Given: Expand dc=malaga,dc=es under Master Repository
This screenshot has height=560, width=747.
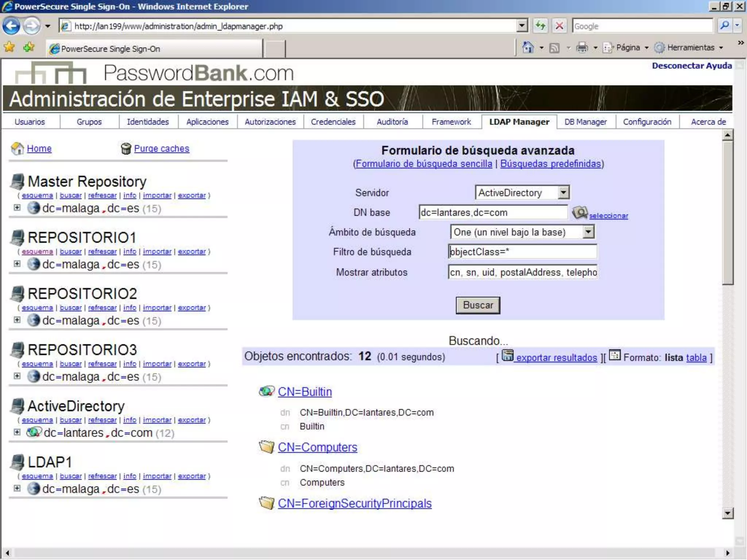Looking at the screenshot, I should click(17, 207).
